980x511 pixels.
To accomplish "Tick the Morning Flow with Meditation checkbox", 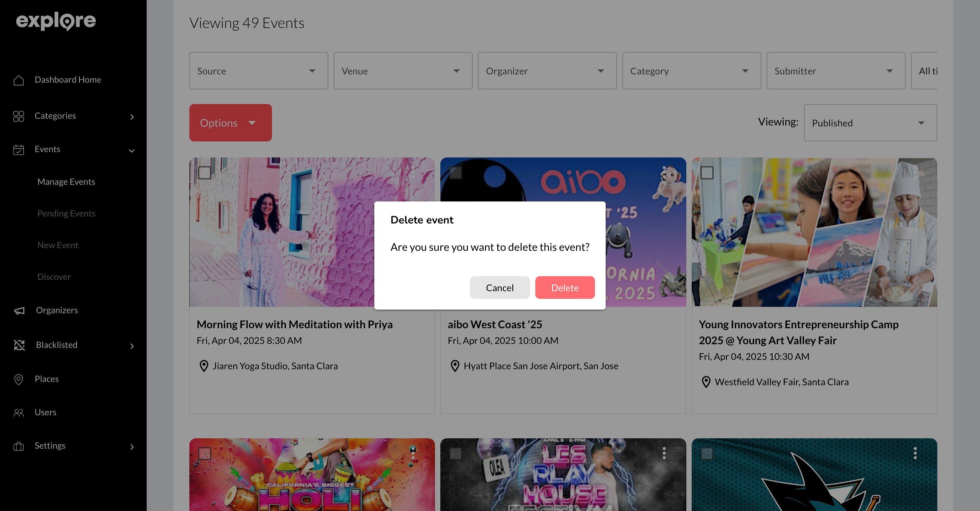I will (x=205, y=173).
